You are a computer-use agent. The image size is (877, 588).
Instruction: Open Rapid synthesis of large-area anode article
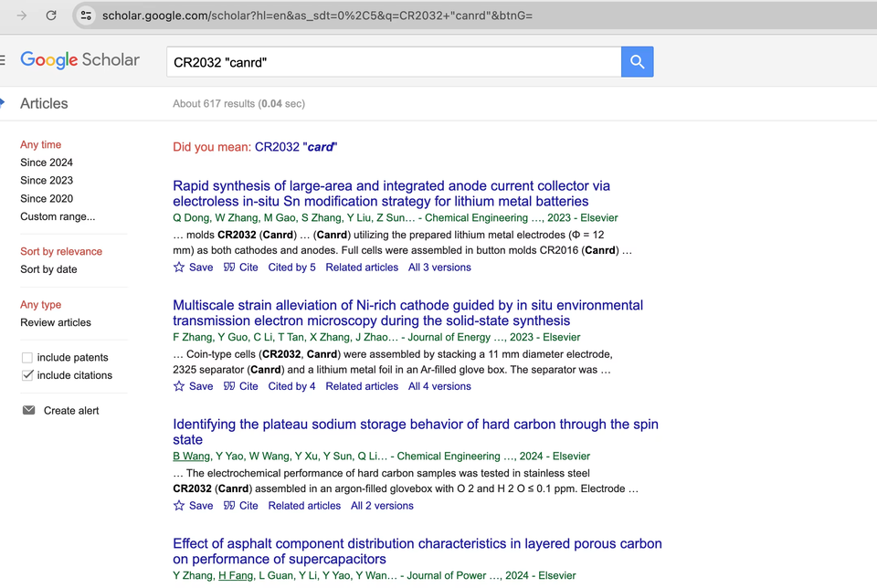pos(391,194)
